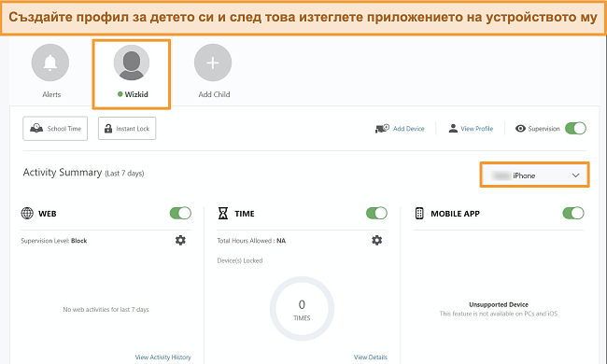The height and width of the screenshot is (364, 607).
Task: Toggle the MOBILE APP switch
Action: coord(573,213)
